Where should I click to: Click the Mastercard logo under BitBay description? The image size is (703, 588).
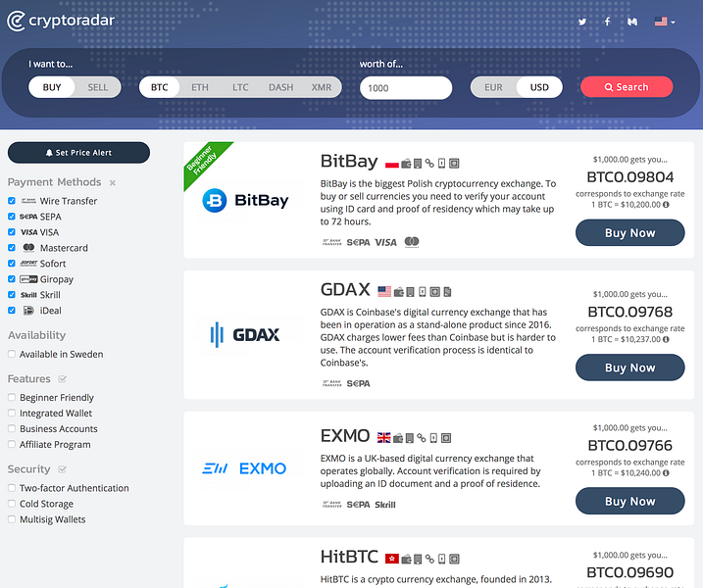[x=412, y=242]
